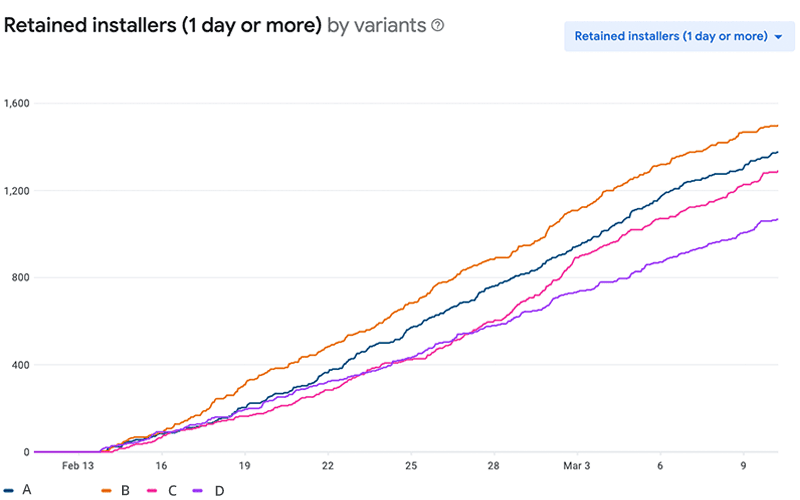Toggle the legend label A
800x500 pixels.
point(25,490)
